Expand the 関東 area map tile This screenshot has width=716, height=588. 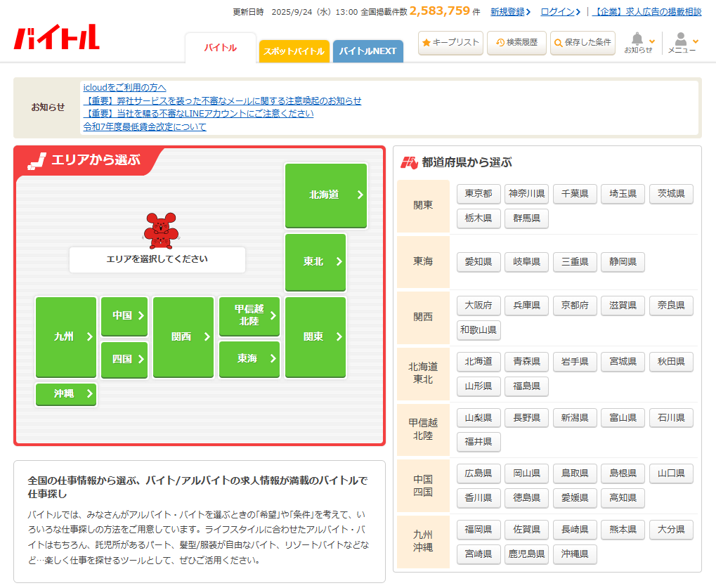tap(315, 337)
